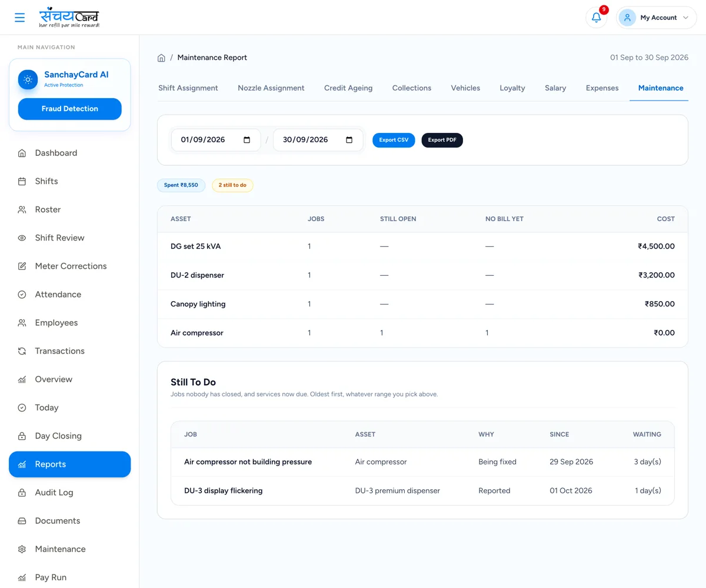Viewport: 706px width, 588px height.
Task: Click DU-3 display flickering job
Action: [224, 491]
